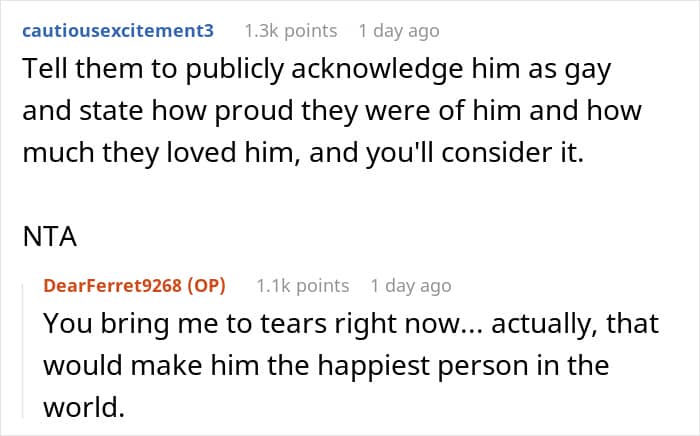Open timestamp on cautiousexcitement3's comment
This screenshot has height=436, width=700.
399,31
